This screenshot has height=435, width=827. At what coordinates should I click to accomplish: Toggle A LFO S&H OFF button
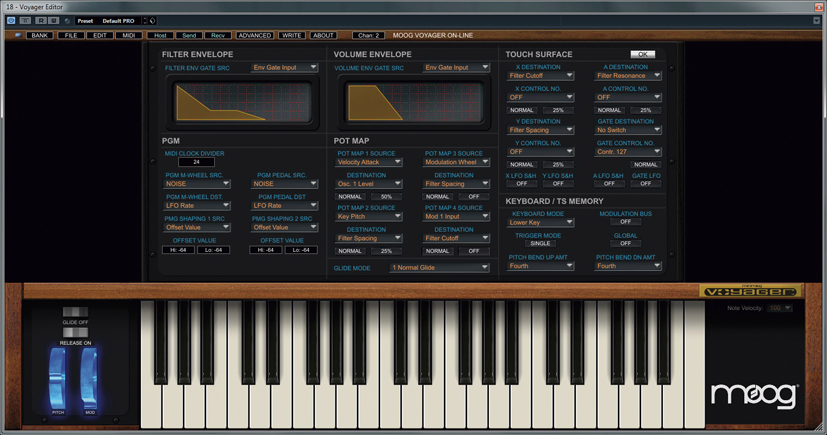click(x=609, y=184)
